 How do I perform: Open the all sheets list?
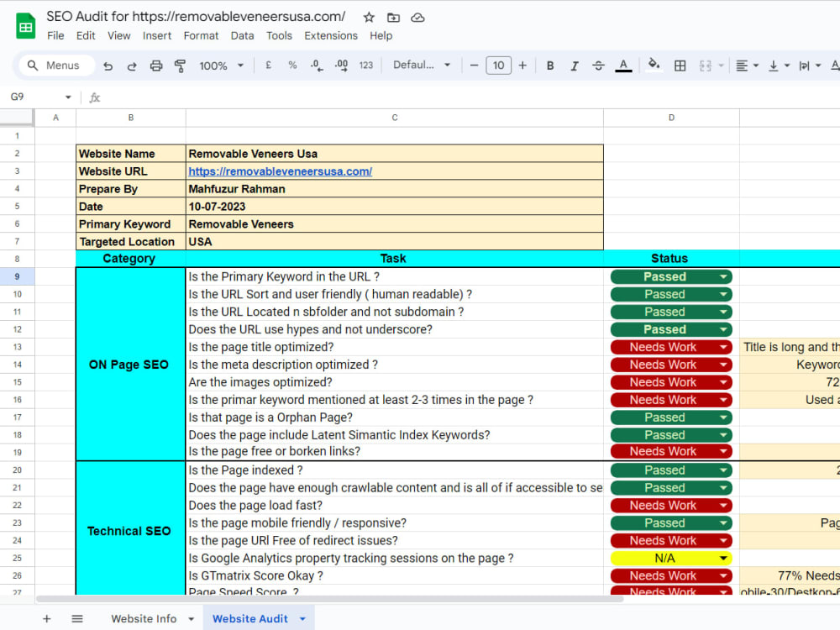click(77, 619)
